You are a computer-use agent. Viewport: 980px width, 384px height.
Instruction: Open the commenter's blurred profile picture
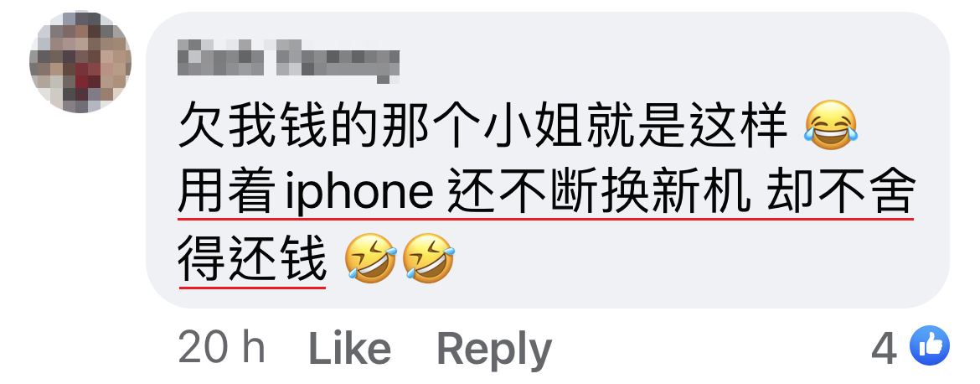(x=80, y=62)
